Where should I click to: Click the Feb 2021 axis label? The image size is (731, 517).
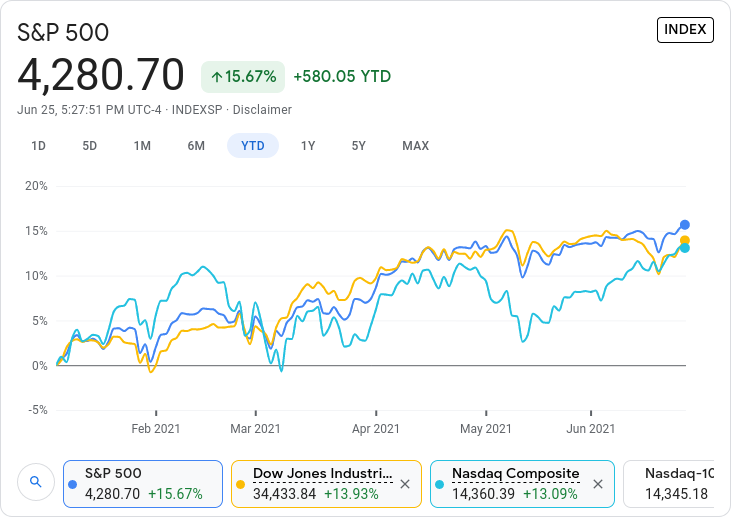pos(156,429)
